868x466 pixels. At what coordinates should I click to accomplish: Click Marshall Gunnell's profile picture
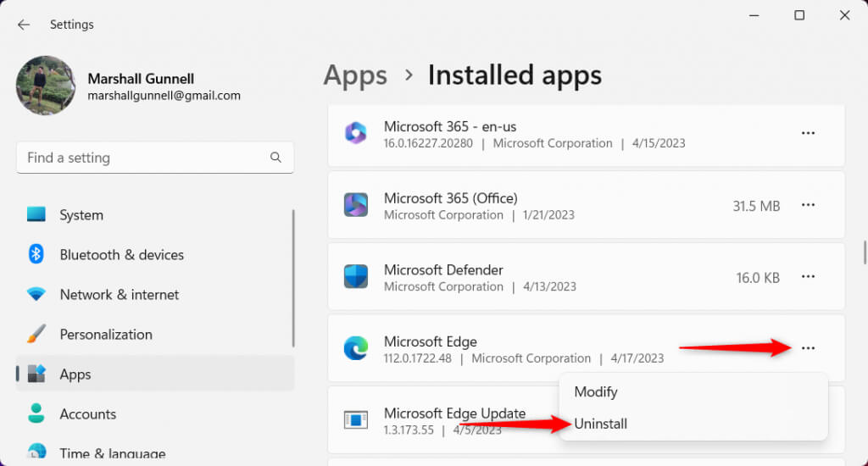(46, 86)
